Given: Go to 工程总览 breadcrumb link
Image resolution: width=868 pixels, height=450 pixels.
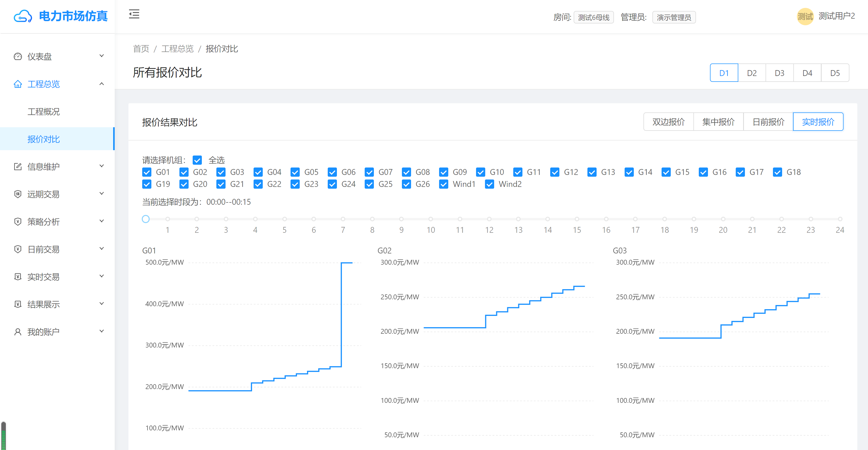Looking at the screenshot, I should point(177,49).
